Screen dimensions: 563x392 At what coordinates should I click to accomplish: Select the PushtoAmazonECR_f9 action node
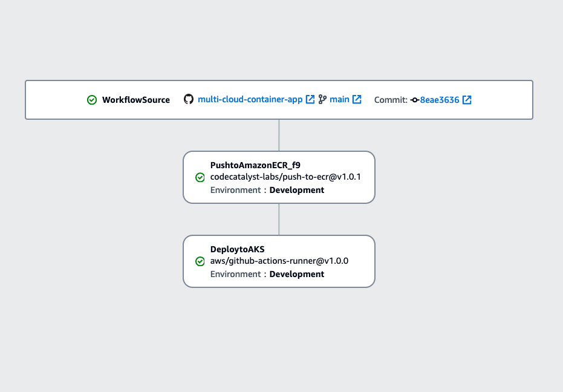[x=279, y=177]
